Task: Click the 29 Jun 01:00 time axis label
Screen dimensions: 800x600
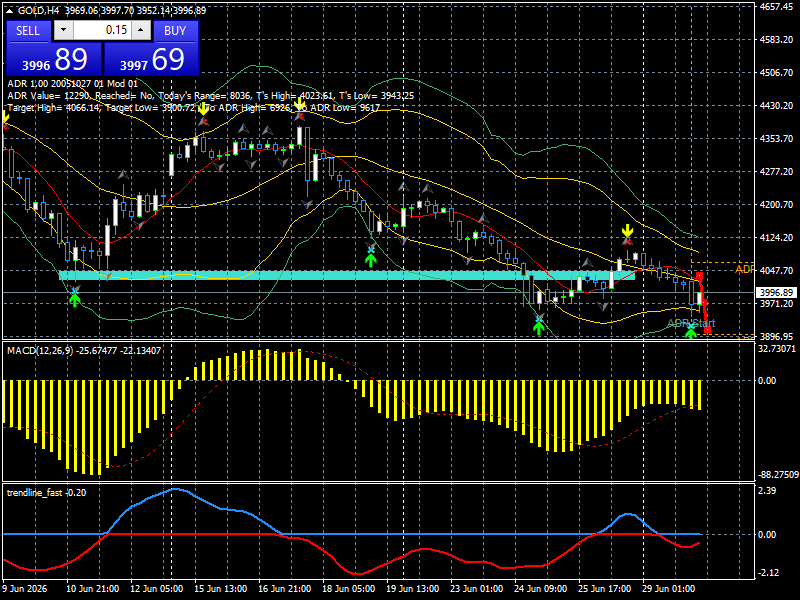Action: coord(668,588)
